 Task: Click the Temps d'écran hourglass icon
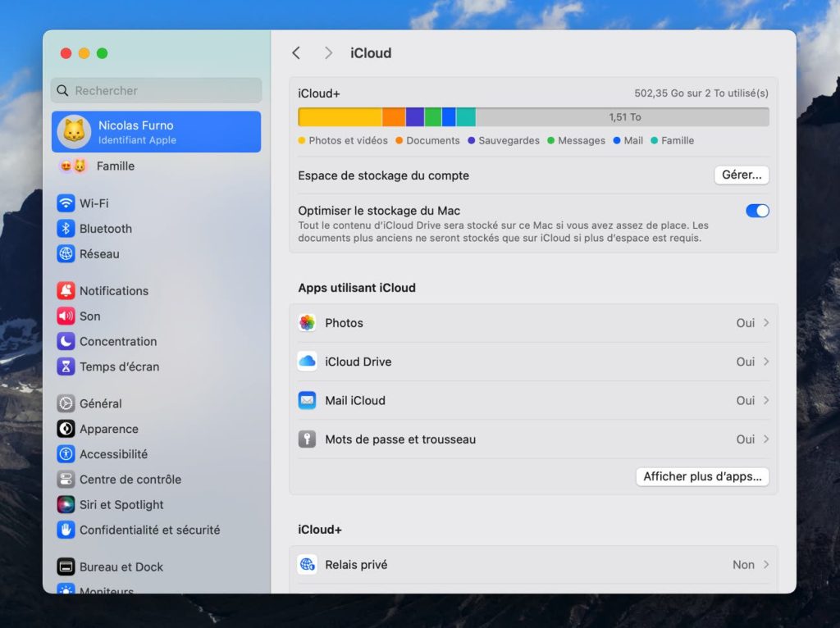point(66,366)
